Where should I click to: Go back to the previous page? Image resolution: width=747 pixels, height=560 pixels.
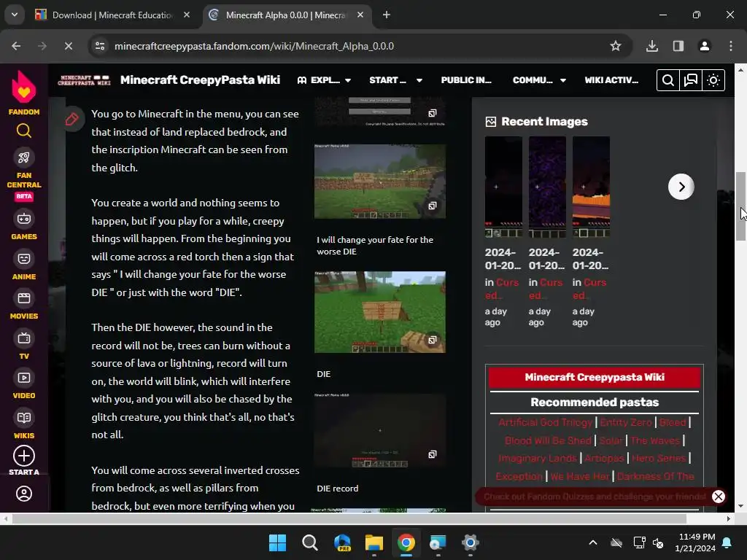tap(16, 46)
